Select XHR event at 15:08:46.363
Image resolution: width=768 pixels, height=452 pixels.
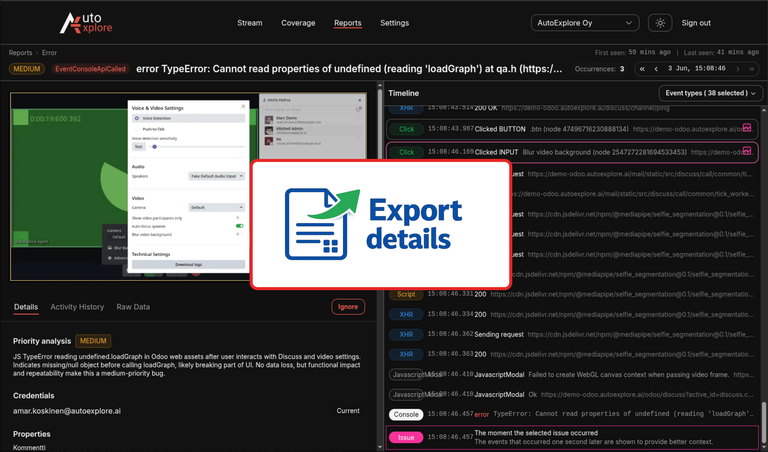point(572,354)
